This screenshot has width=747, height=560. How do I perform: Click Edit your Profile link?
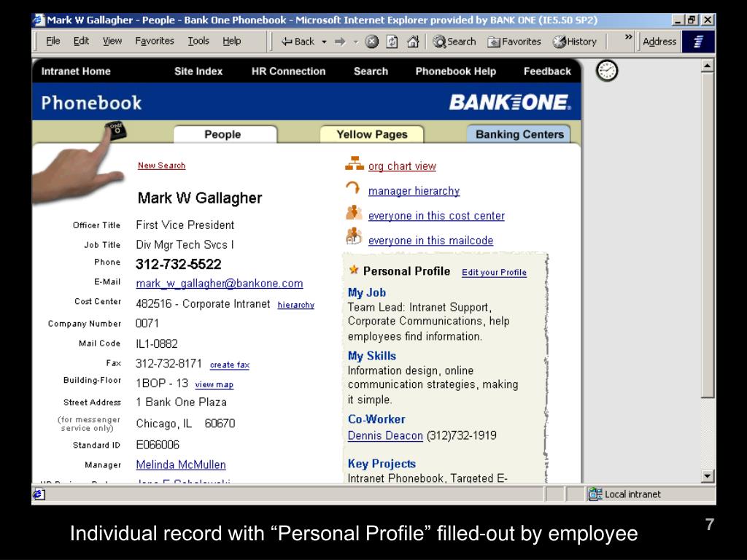tap(494, 273)
